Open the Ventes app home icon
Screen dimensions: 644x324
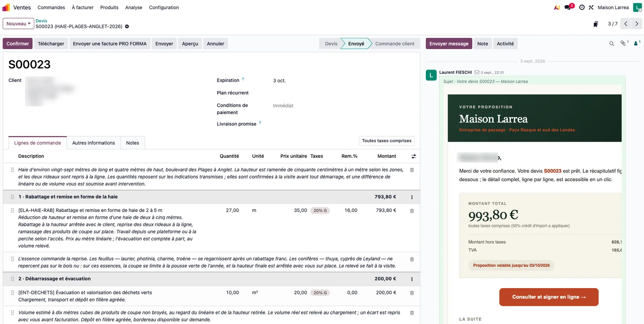tap(6, 7)
